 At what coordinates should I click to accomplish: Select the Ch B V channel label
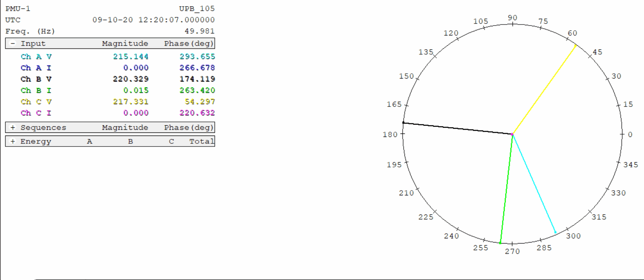click(x=36, y=79)
